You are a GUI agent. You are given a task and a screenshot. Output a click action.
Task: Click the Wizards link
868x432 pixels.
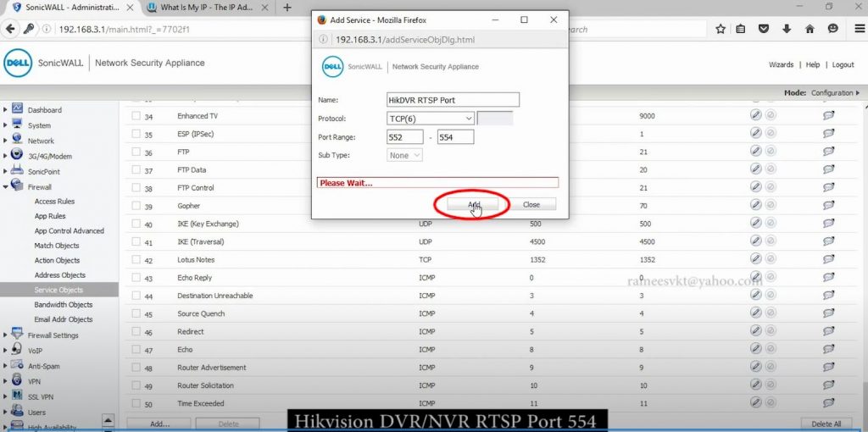tap(781, 64)
